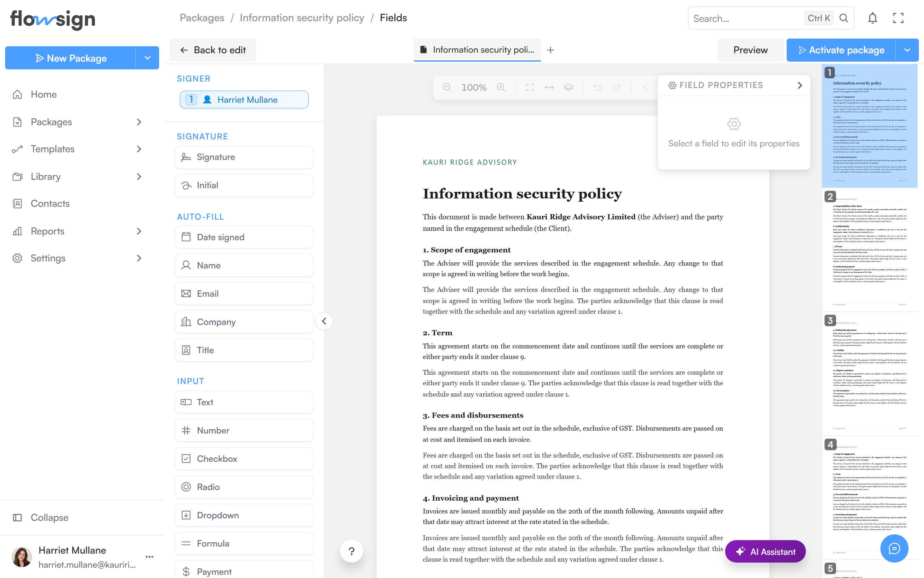Add a Signature field

coord(244,157)
